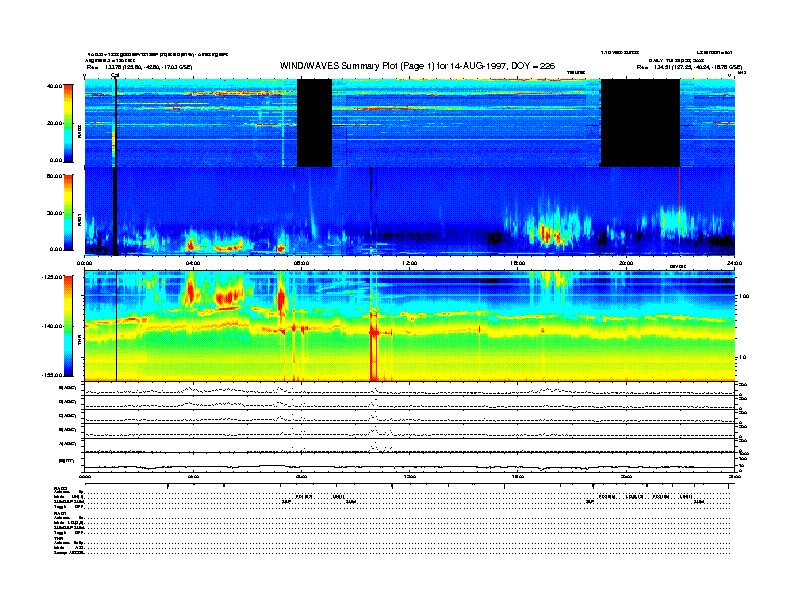
Task: Click 12:00 tick label under RAD1 spectrogram
Action: (x=410, y=263)
